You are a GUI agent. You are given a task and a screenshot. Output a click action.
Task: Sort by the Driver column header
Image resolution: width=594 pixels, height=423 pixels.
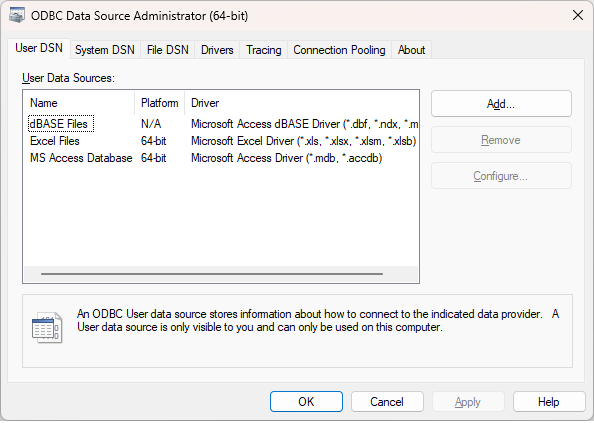[302, 103]
